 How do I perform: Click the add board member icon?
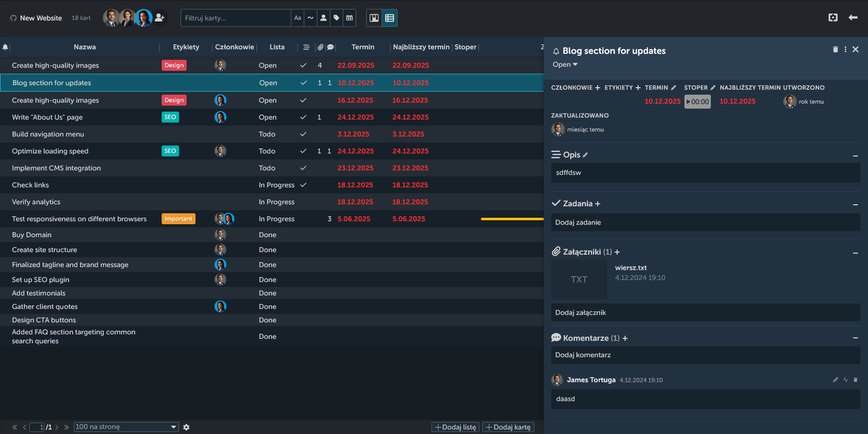[160, 18]
